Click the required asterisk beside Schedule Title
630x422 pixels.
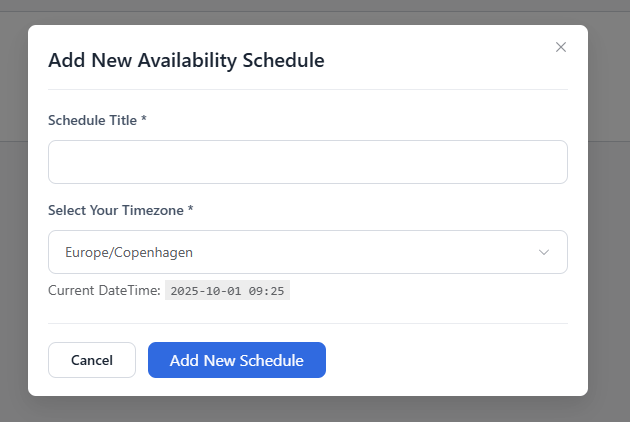coord(144,120)
